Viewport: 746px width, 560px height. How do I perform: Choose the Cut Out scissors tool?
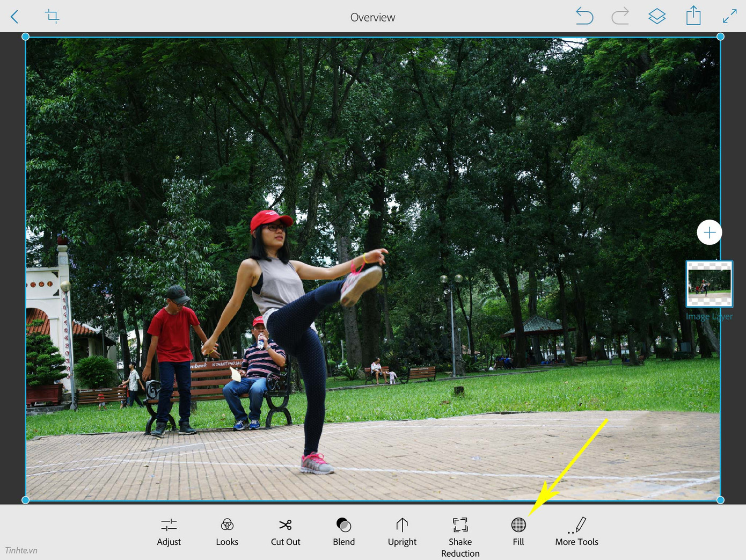point(286,532)
